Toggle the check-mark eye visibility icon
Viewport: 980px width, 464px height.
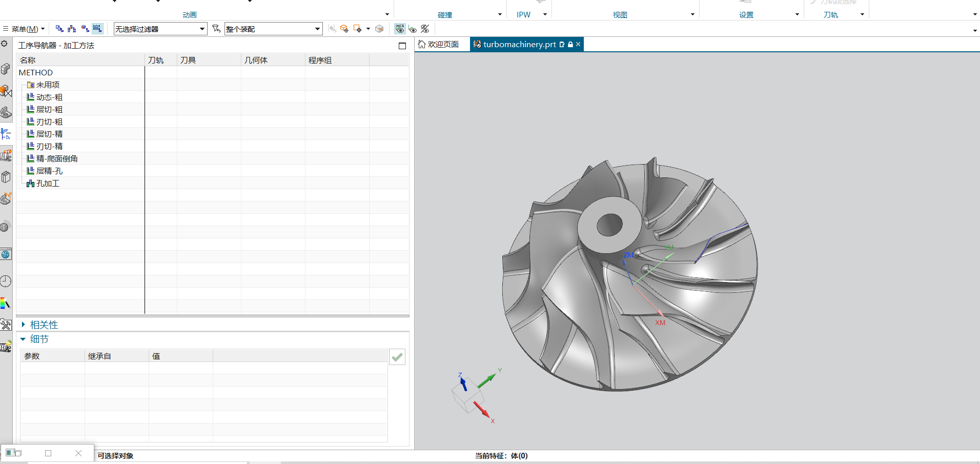(413, 29)
